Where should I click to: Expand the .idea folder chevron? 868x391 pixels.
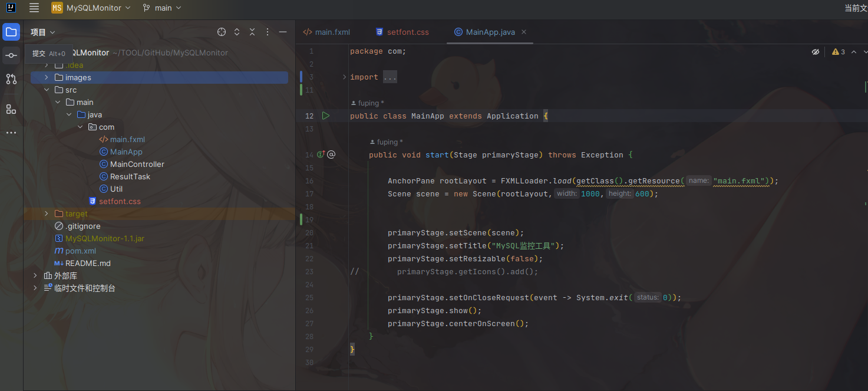pyautogui.click(x=47, y=65)
